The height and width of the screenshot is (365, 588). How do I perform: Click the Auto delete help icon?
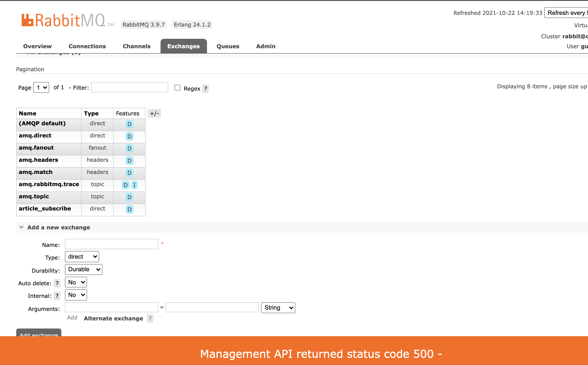(x=57, y=283)
